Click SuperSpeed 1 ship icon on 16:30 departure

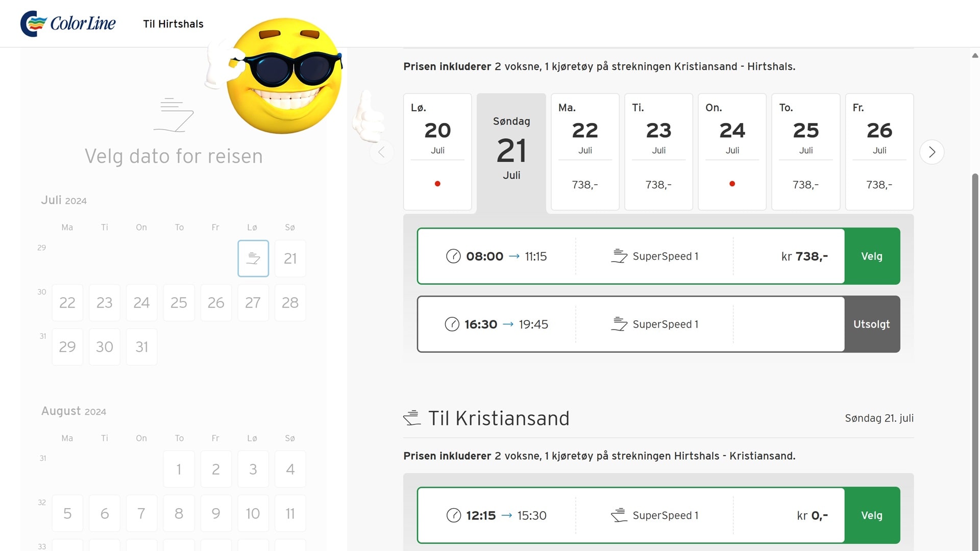tap(619, 324)
